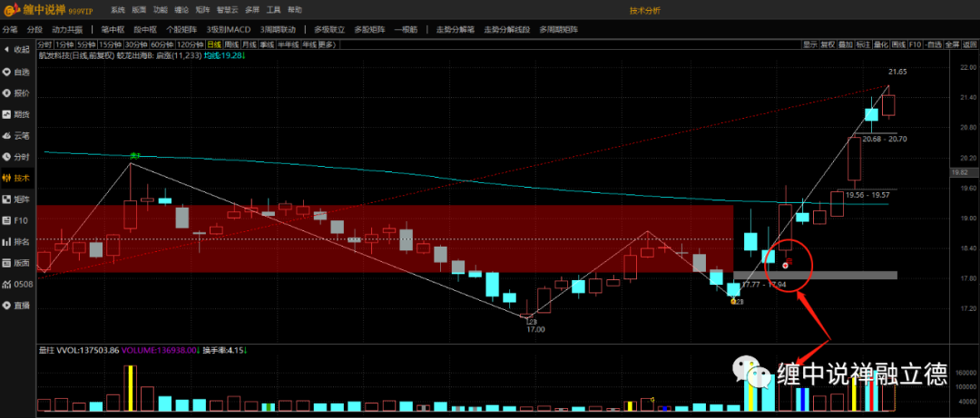The image size is (980, 418).
Task: Click the 量化 button
Action: click(880, 44)
